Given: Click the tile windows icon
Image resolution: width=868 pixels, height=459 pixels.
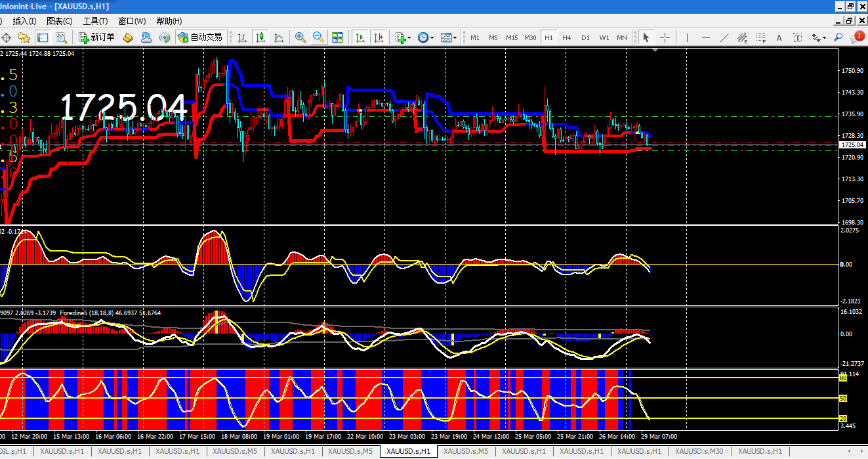Looking at the screenshot, I should 337,37.
